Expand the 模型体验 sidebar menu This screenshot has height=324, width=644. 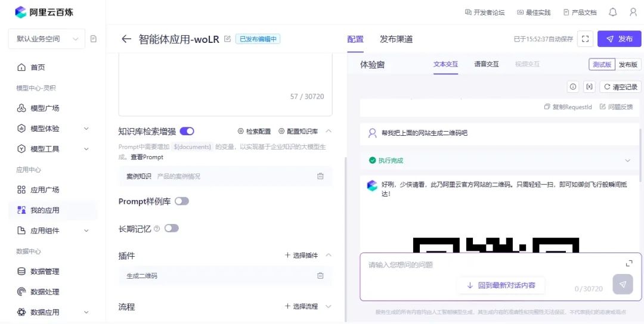click(86, 129)
